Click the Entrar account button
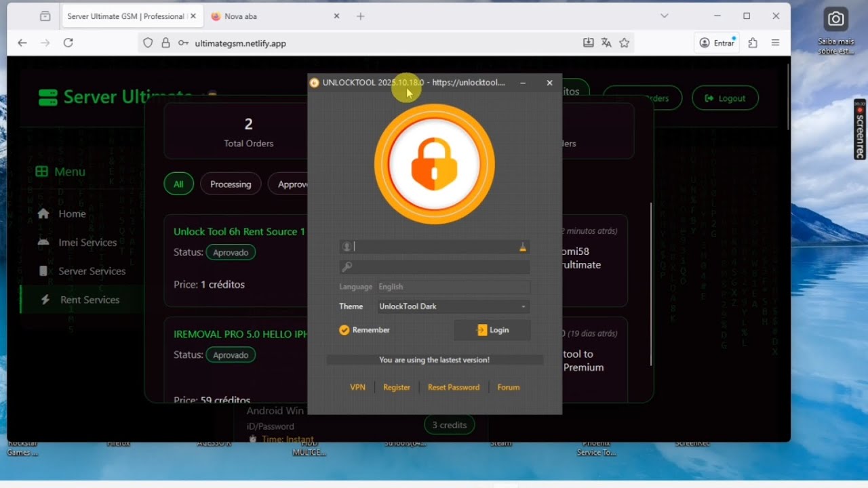Image resolution: width=868 pixels, height=488 pixels. click(717, 43)
